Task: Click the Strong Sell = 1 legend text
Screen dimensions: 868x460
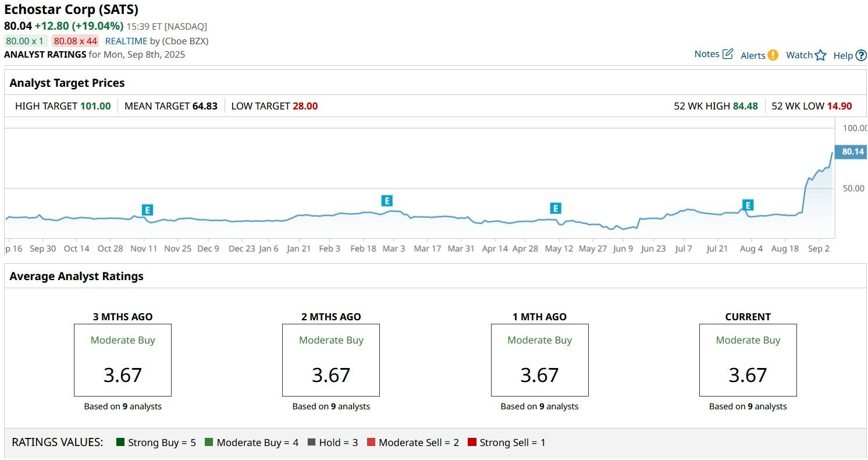Action: (513, 443)
